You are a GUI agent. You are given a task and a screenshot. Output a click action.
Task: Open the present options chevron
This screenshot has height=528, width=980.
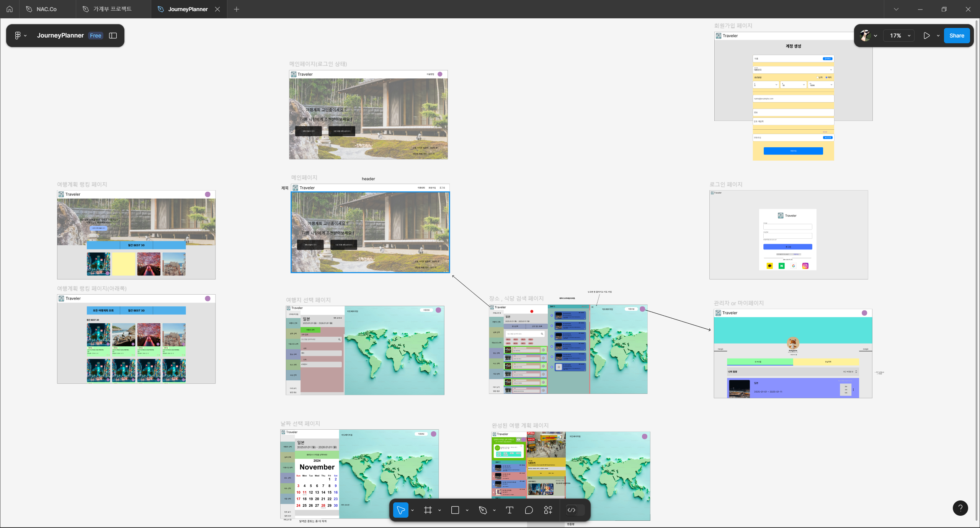click(938, 36)
